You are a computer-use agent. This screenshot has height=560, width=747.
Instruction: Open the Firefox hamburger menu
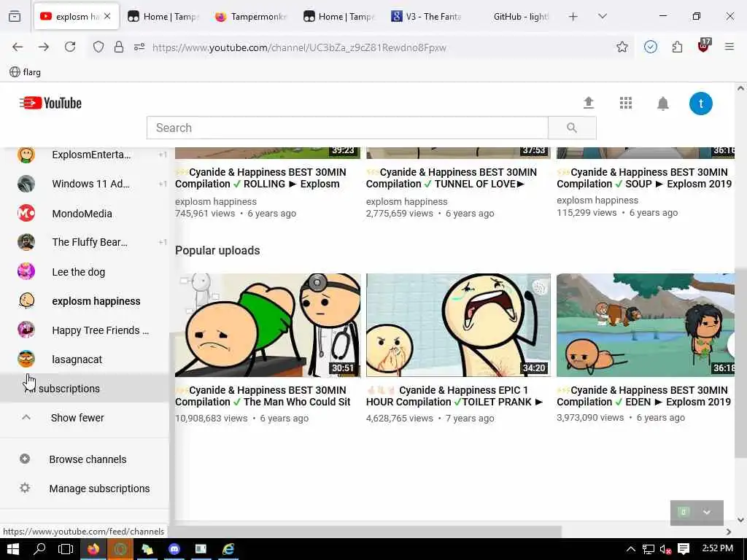click(x=729, y=47)
